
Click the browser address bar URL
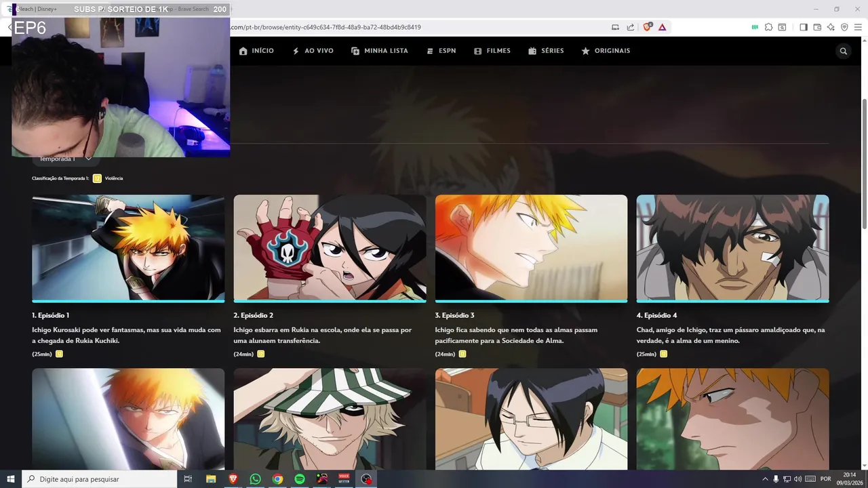(x=325, y=27)
